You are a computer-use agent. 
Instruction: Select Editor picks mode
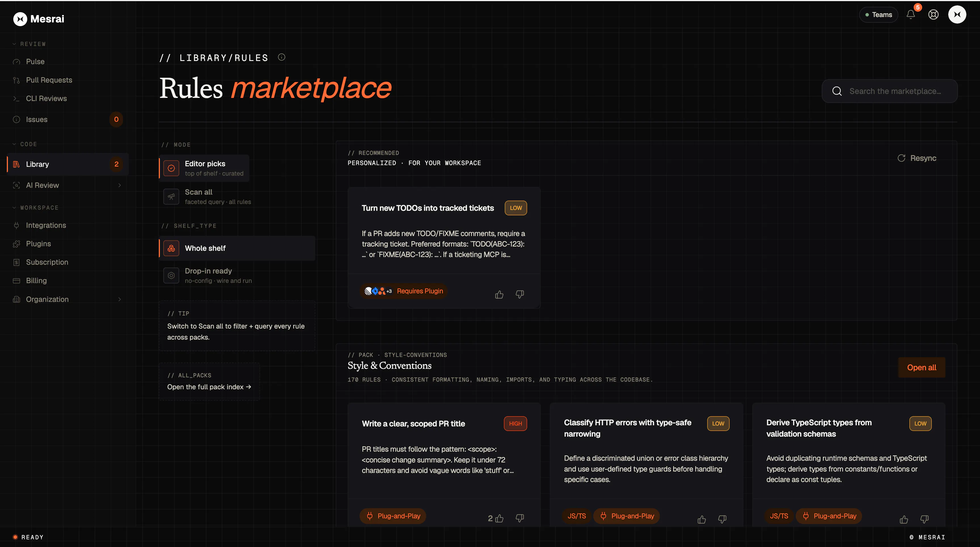click(204, 168)
